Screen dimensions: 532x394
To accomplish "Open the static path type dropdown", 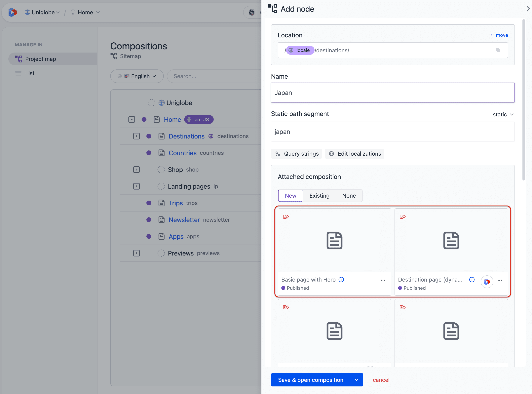I will (503, 114).
